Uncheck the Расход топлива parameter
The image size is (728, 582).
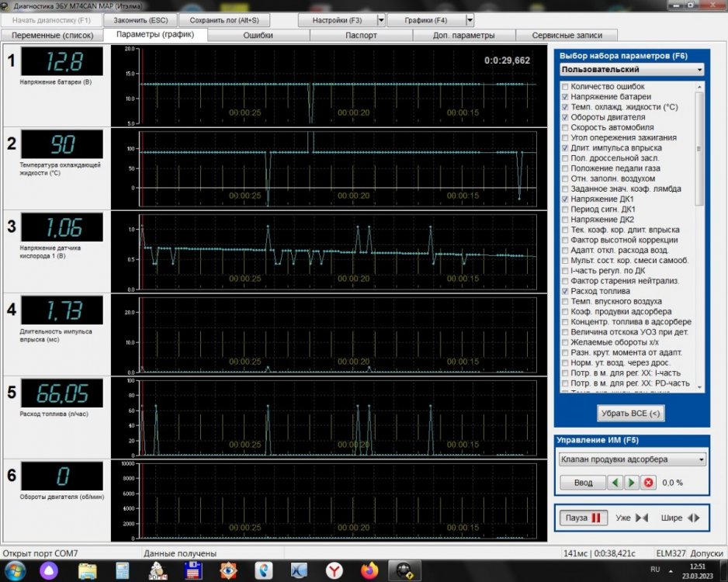565,290
